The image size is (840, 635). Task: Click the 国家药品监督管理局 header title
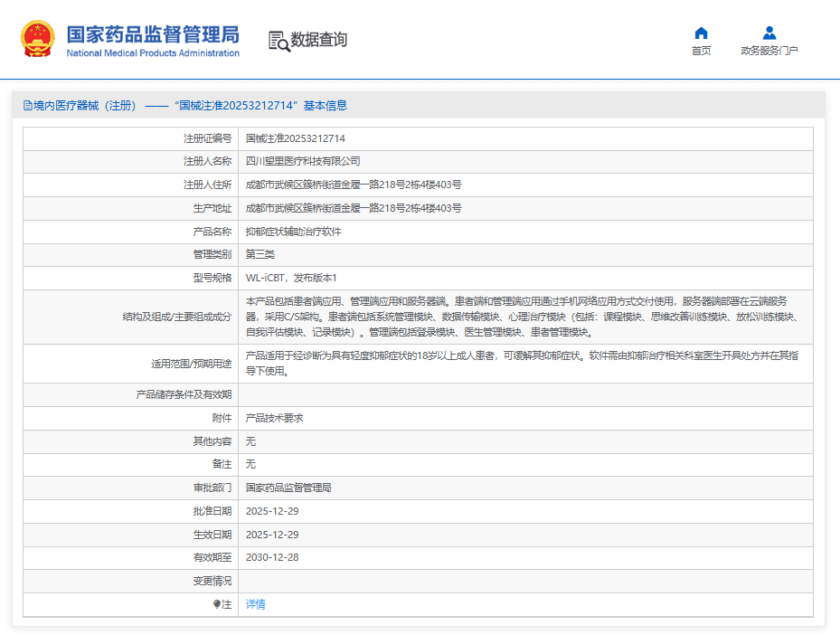[153, 35]
